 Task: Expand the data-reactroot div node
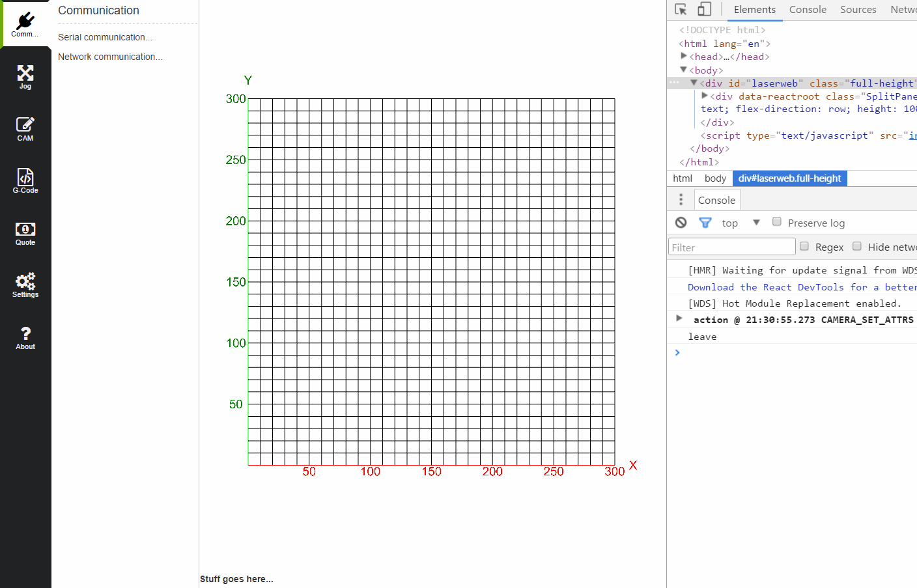point(705,96)
